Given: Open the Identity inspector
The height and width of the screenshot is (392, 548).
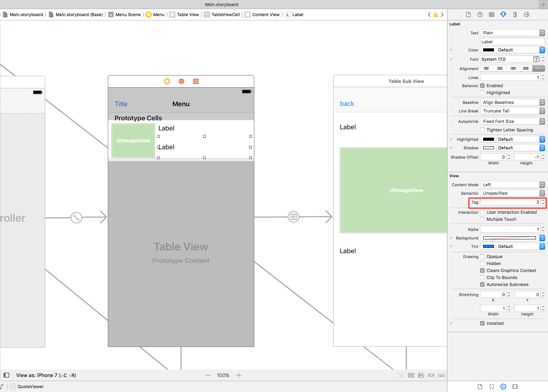Looking at the screenshot, I should pos(491,15).
